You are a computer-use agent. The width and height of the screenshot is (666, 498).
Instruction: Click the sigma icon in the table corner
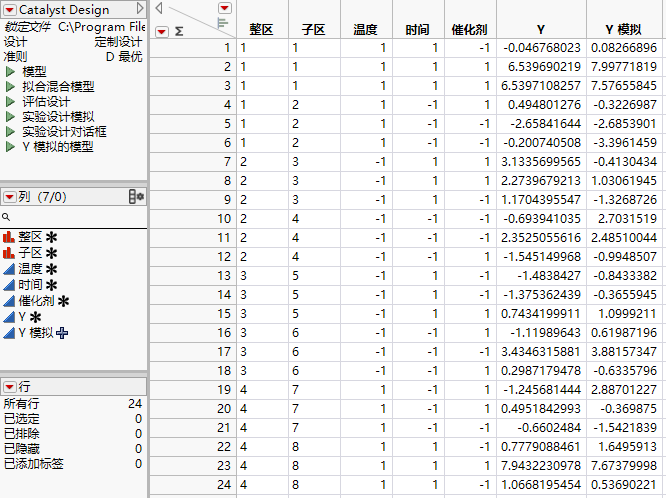[179, 31]
